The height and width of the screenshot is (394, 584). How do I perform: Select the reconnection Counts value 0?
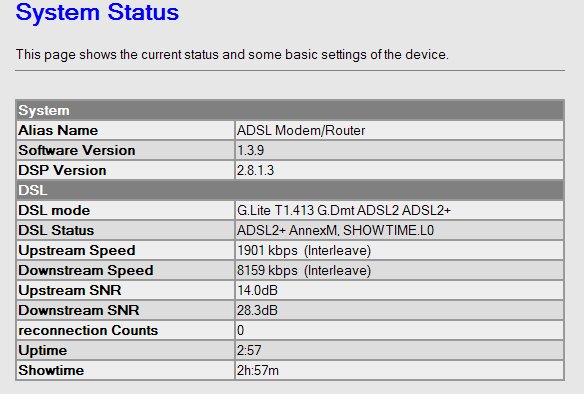pyautogui.click(x=241, y=331)
